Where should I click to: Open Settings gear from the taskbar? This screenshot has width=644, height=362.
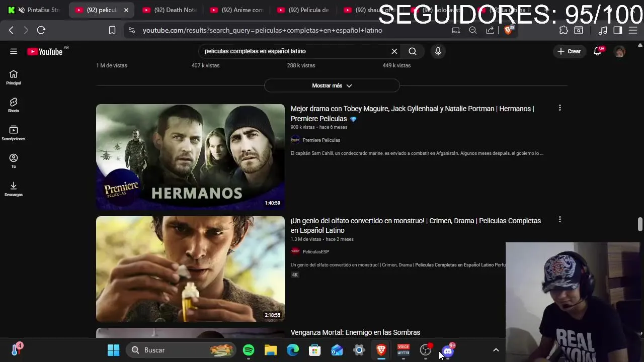pyautogui.click(x=359, y=350)
